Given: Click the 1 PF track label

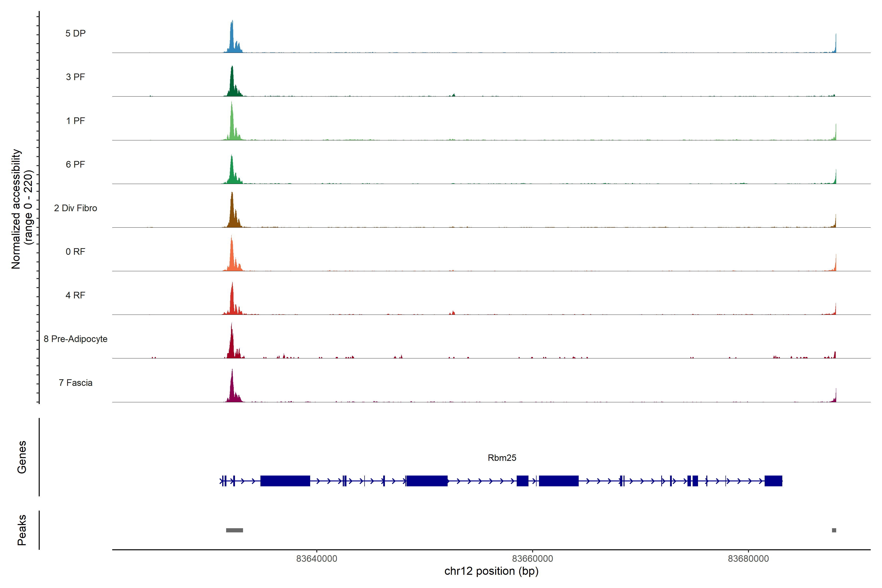Looking at the screenshot, I should (75, 121).
